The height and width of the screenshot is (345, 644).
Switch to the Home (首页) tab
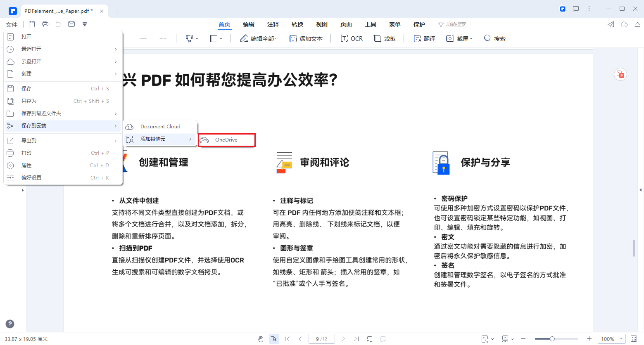[224, 24]
